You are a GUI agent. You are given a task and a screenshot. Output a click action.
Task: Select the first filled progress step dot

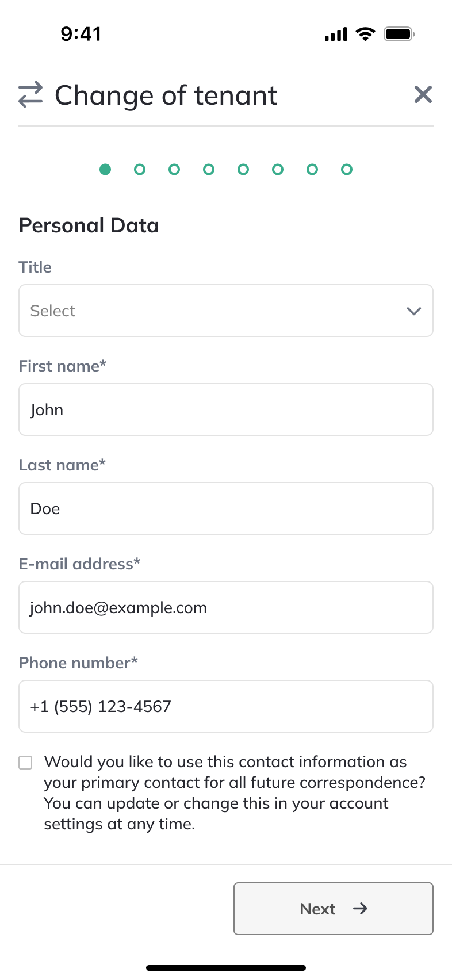tap(105, 169)
